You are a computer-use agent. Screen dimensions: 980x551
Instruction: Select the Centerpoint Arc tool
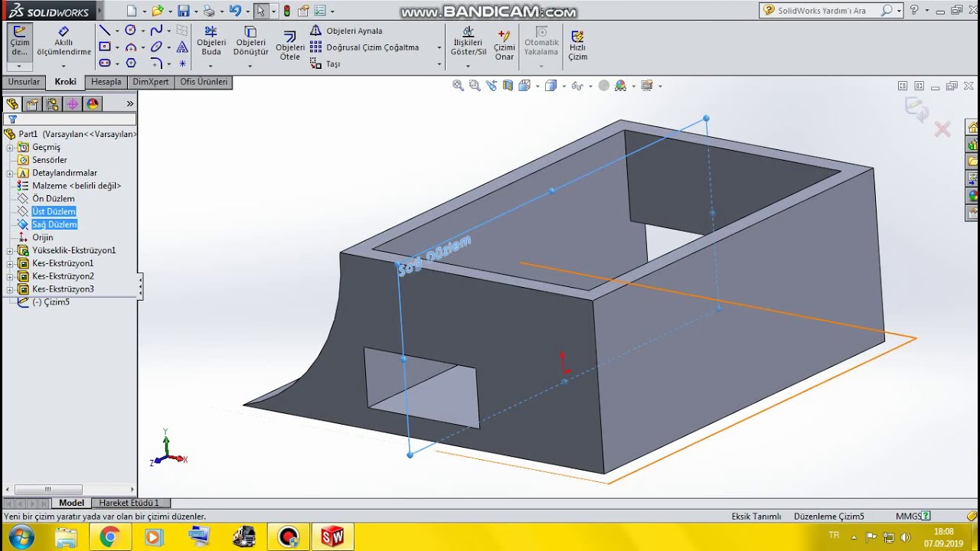[130, 47]
